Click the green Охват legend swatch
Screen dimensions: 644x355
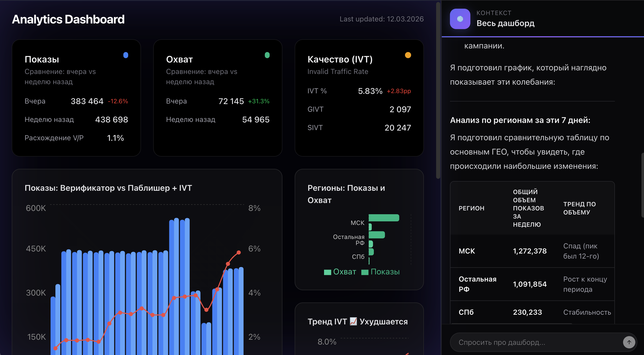[327, 272]
